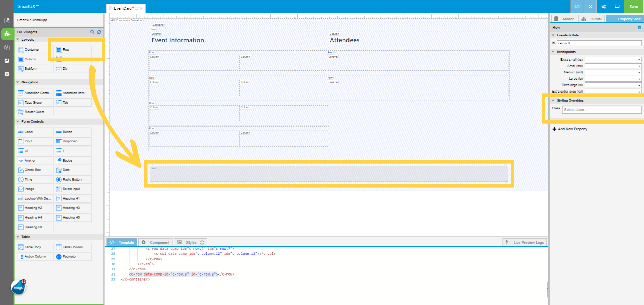Image resolution: width=644 pixels, height=305 pixels.
Task: Switch to the Outline panel tab
Action: [x=591, y=19]
